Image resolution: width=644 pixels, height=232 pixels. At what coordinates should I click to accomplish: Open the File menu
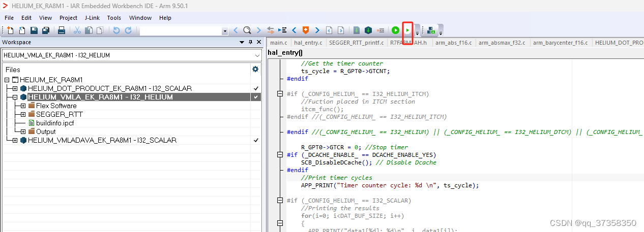pyautogui.click(x=9, y=18)
